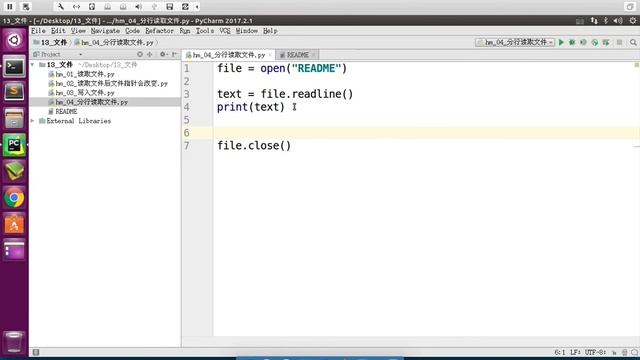Expand External Libraries node

33,121
